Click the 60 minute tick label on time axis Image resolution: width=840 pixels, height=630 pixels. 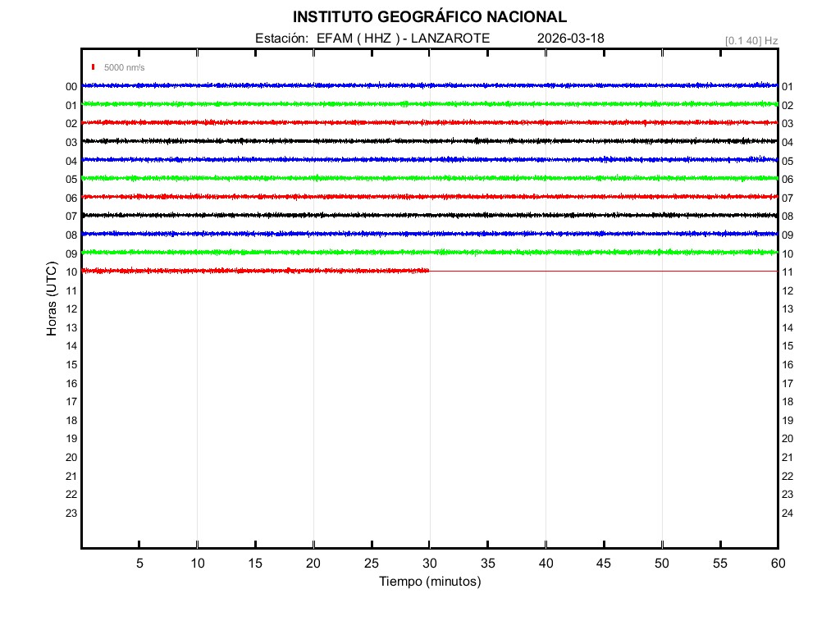(x=777, y=564)
